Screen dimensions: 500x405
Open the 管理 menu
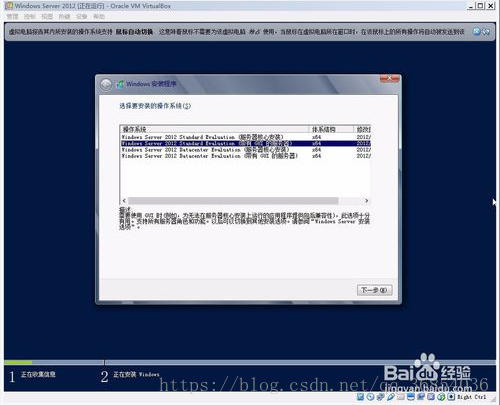pos(13,16)
